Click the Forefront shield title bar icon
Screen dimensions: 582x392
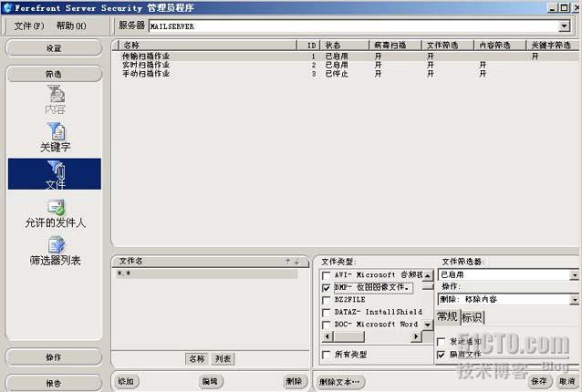point(7,7)
